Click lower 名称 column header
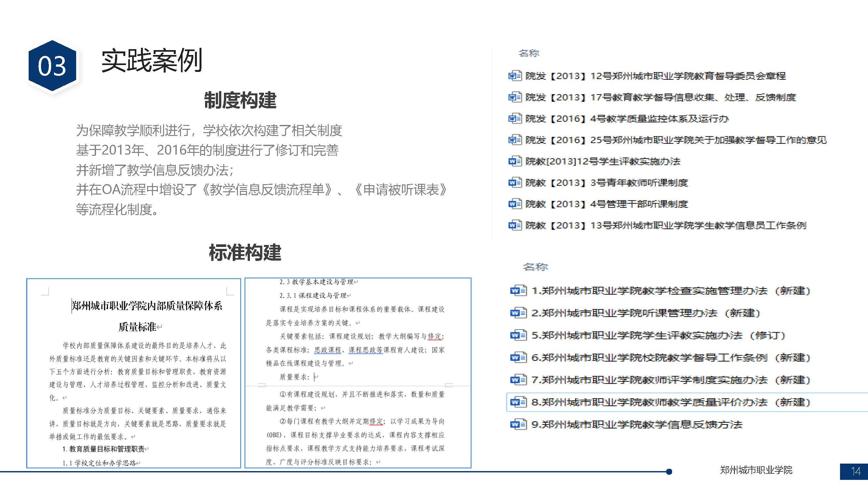The image size is (868, 488). [535, 267]
